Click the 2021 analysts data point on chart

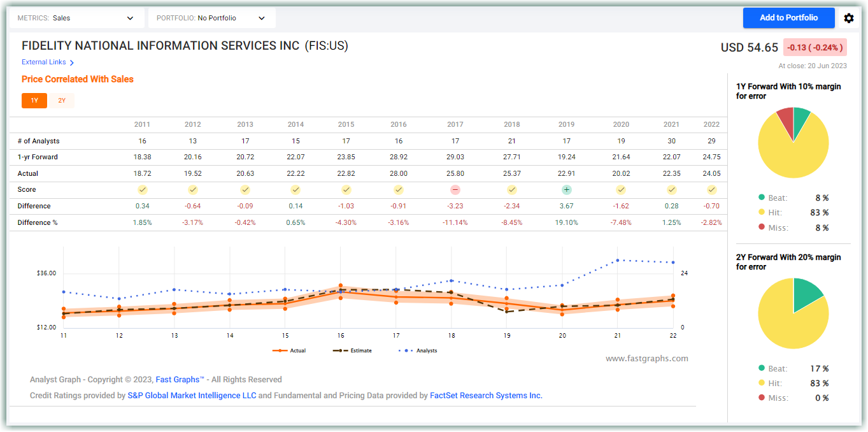pos(617,261)
